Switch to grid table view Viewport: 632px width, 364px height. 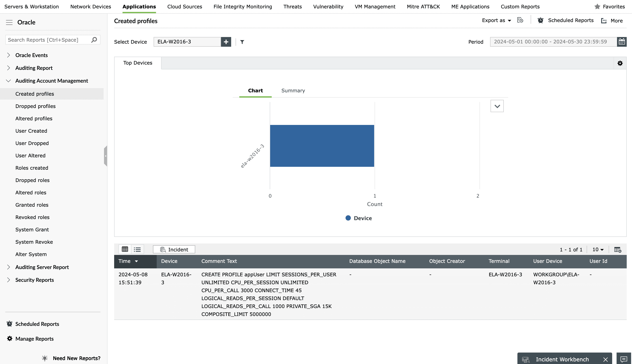125,249
